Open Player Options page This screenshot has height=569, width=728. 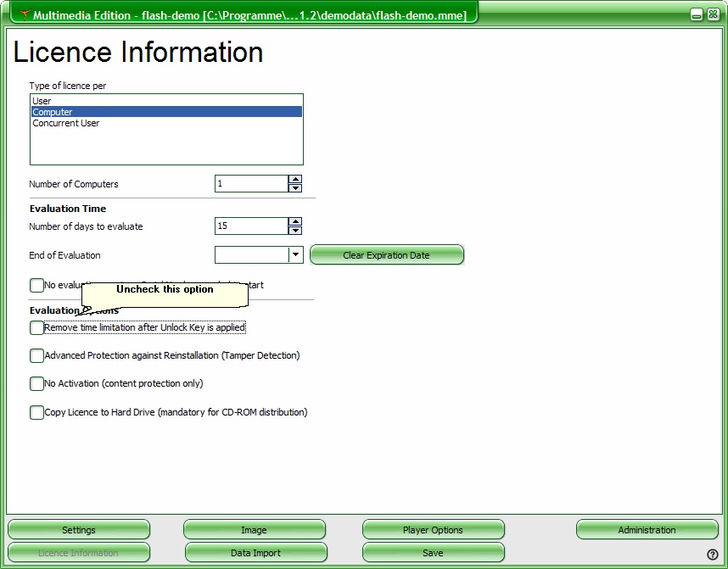433,530
